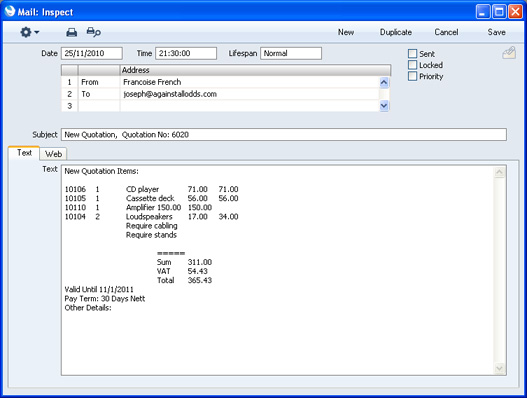Click the Subject field
This screenshot has width=527, height=398.
284,134
